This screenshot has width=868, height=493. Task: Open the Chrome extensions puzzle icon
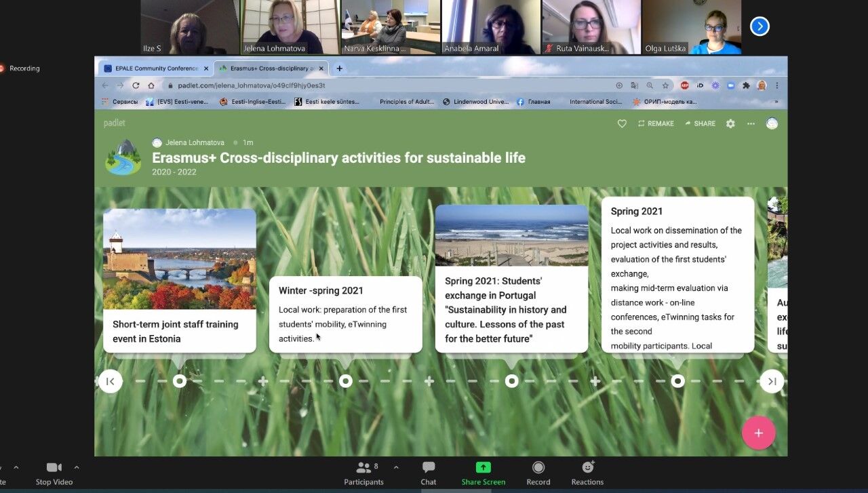(747, 85)
